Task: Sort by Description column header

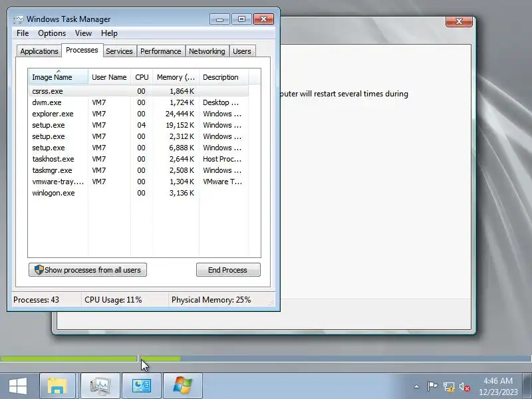Action: 224,77
